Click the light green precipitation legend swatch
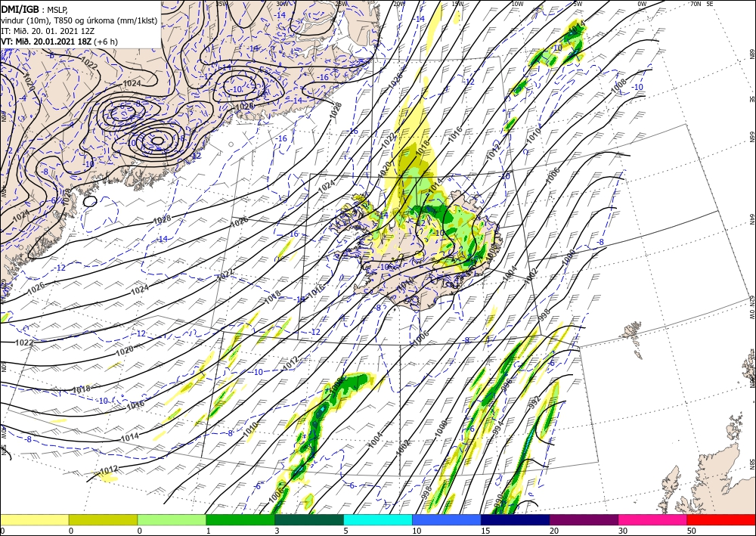The height and width of the screenshot is (536, 756). tap(172, 519)
